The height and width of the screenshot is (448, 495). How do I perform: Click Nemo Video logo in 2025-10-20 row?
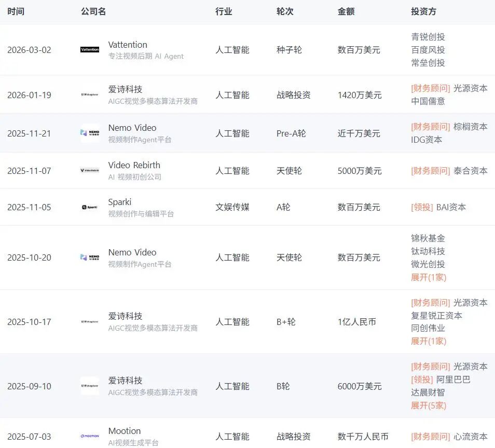click(90, 257)
